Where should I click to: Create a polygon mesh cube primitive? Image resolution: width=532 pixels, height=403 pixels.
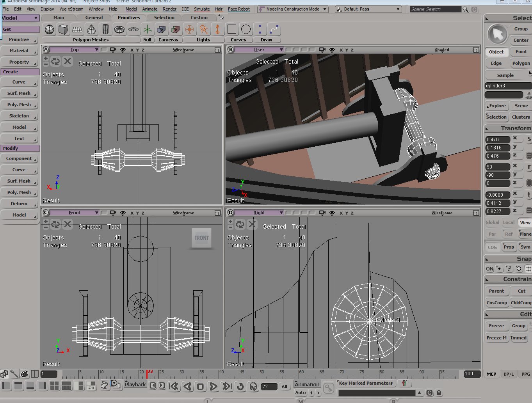(63, 29)
